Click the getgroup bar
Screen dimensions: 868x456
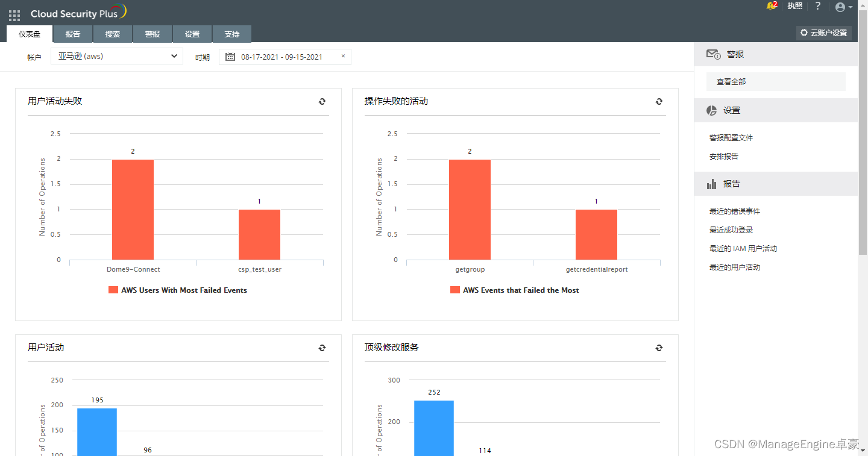[470, 210]
